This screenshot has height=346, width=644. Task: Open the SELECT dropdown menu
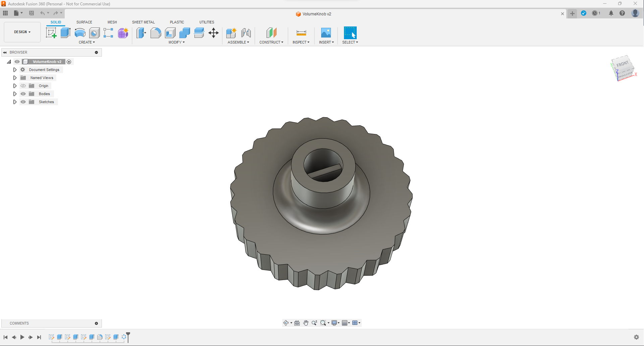[x=350, y=42]
